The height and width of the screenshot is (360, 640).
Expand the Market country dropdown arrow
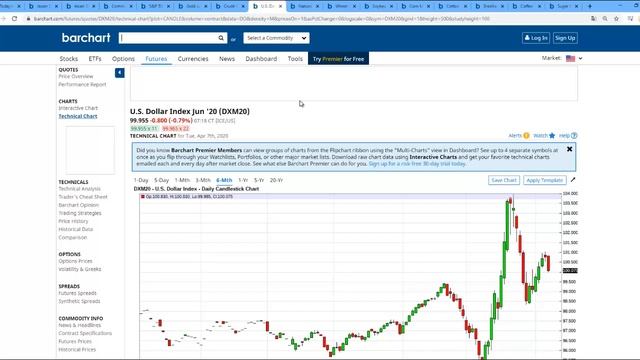[580, 58]
